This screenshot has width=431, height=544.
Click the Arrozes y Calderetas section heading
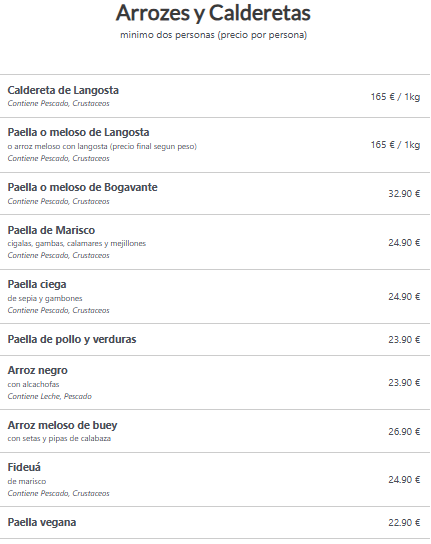213,13
